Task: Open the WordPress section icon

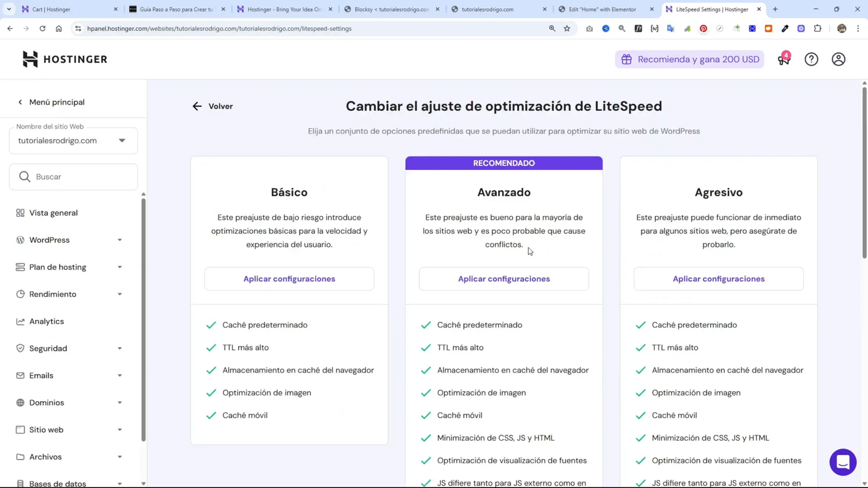Action: [x=20, y=240]
